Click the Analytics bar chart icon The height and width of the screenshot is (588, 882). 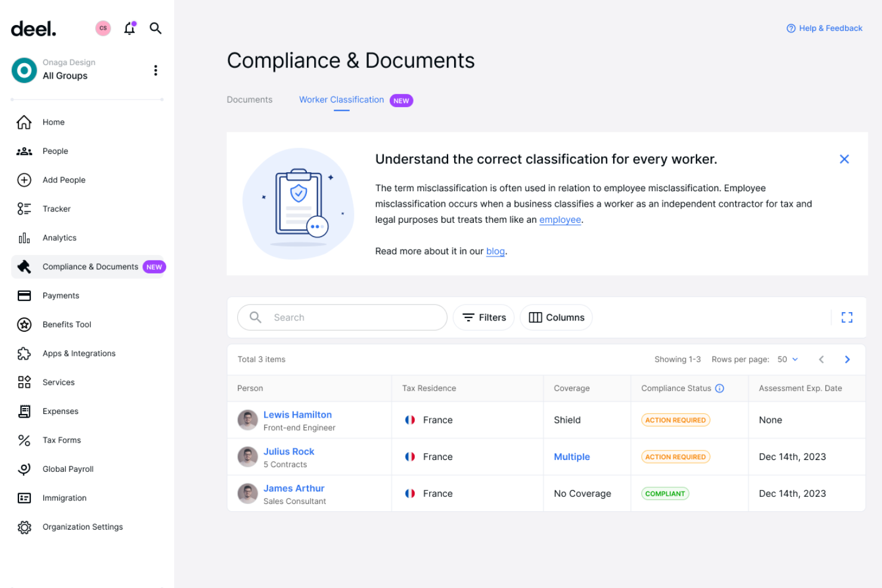coord(24,238)
